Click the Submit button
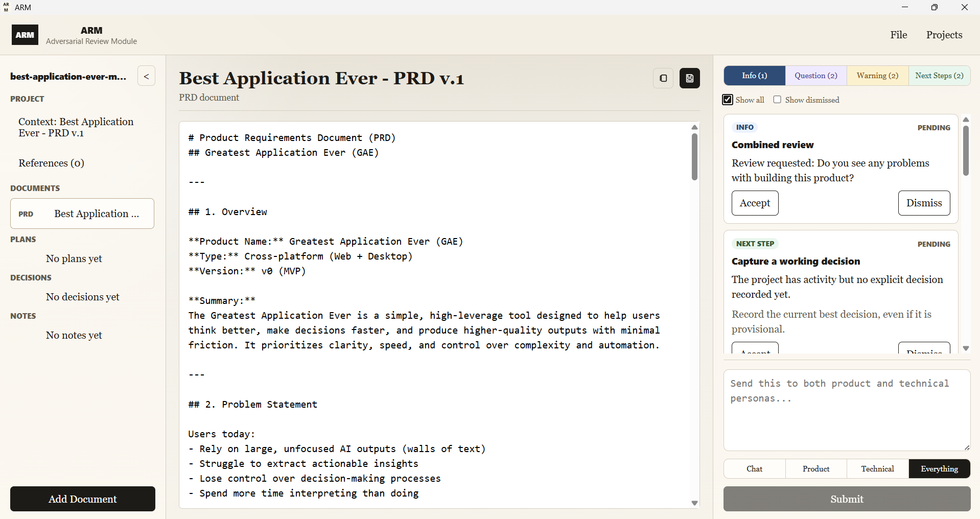The height and width of the screenshot is (519, 980). [847, 499]
